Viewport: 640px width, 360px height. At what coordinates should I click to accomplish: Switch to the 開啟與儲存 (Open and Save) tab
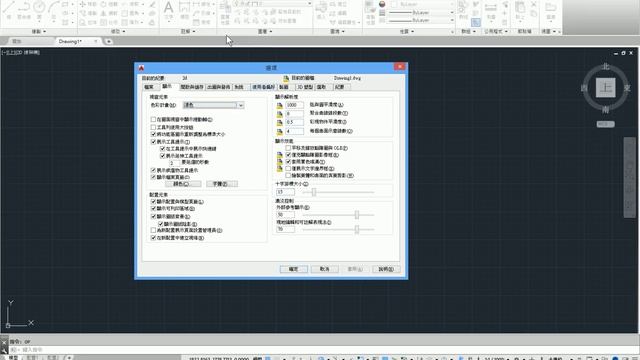pos(191,87)
